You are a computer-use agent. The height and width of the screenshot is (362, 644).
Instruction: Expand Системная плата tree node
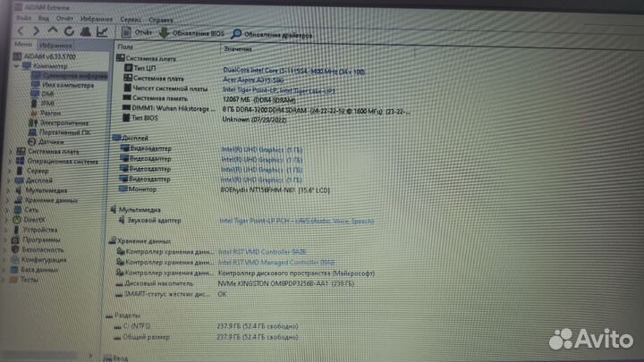pyautogui.click(x=11, y=151)
